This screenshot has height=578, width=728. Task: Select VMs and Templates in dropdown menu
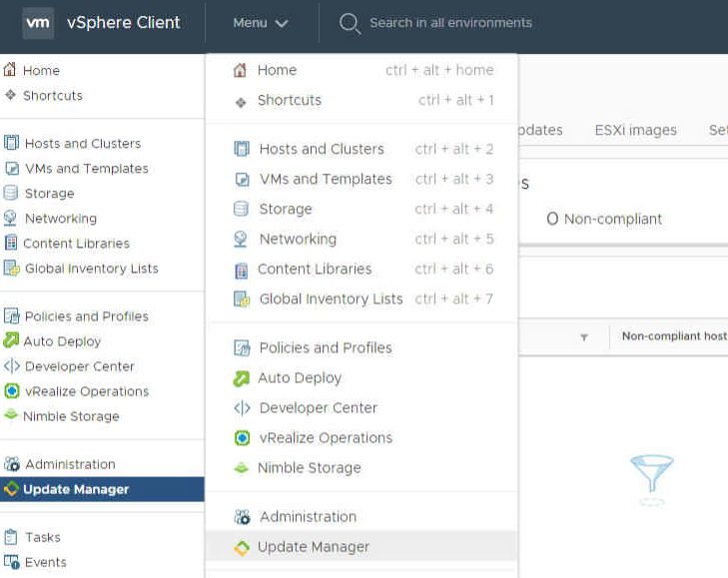[362, 180]
